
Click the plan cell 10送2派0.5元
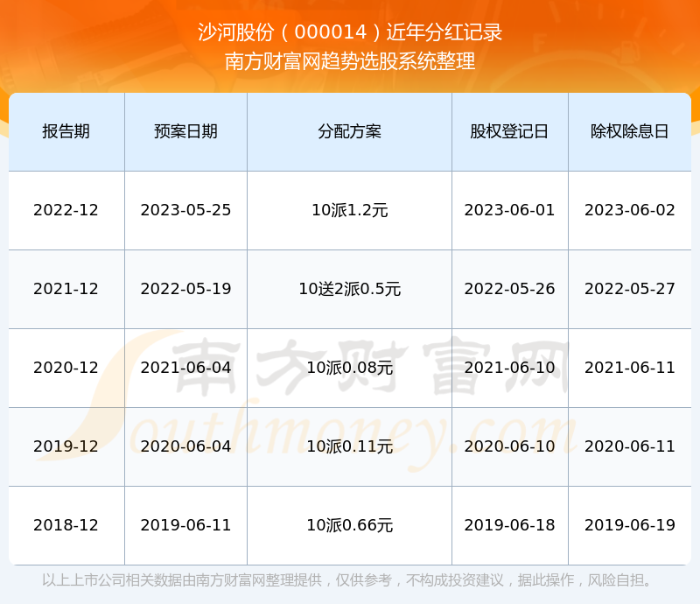point(349,289)
